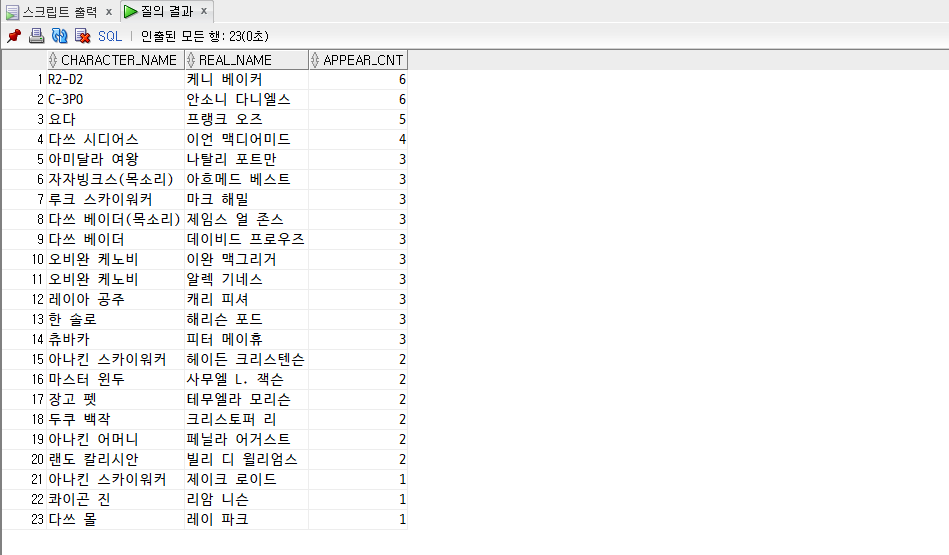Select the 프랭크 오즈 cell

pos(246,119)
